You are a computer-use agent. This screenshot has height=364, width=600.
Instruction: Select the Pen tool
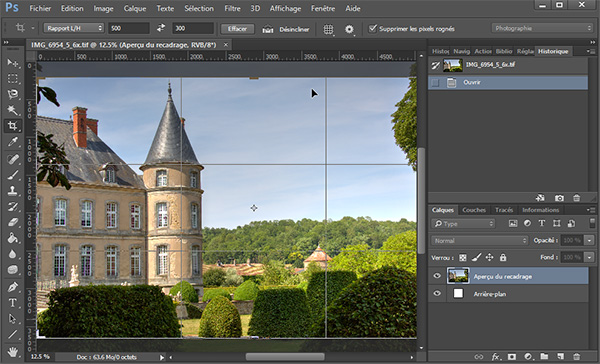12,286
